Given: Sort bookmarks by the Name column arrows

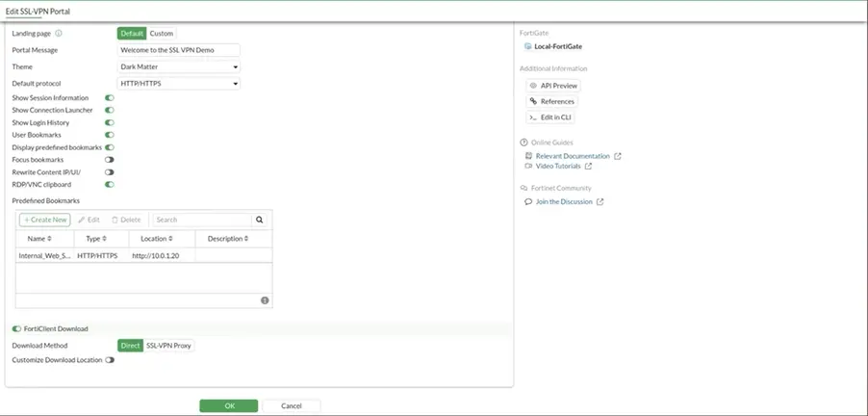Looking at the screenshot, I should [x=49, y=239].
